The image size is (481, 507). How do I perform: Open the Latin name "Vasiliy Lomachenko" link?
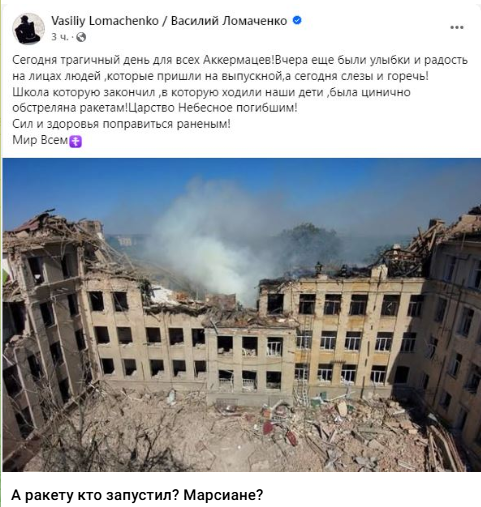(105, 21)
